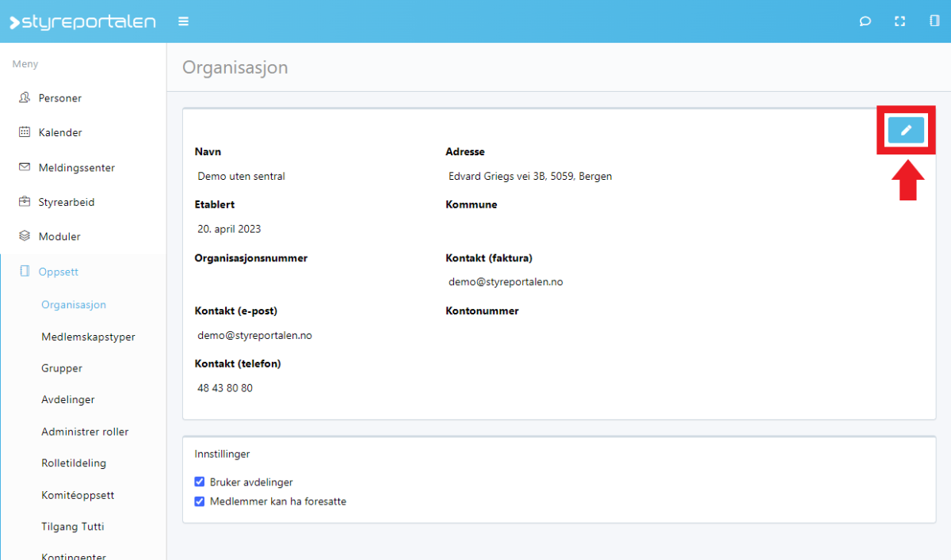Click the Styrearbeid briefcase icon
Viewport: 951px width, 560px height.
coord(25,202)
